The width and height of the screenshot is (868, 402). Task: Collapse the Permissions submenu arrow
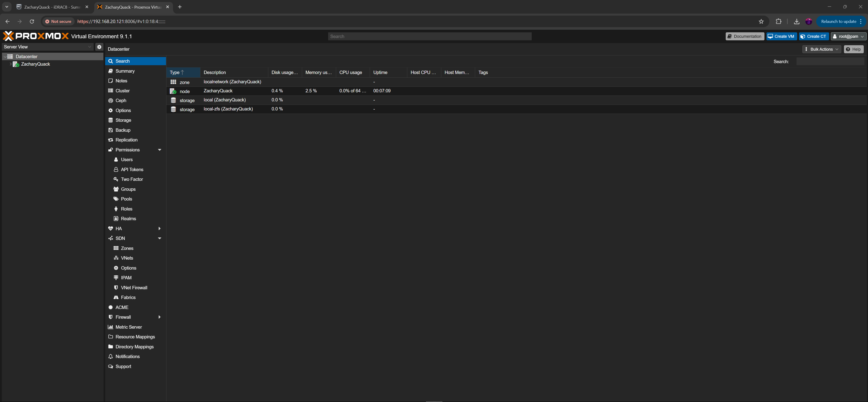[159, 150]
